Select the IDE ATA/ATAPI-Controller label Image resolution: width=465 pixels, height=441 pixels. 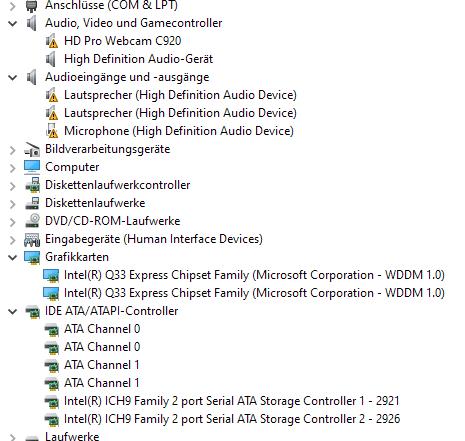click(x=111, y=311)
